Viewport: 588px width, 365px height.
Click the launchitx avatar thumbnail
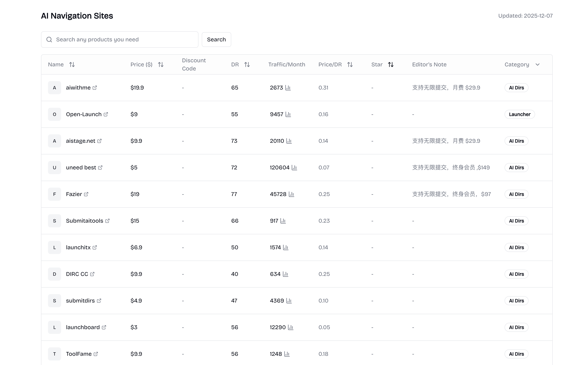tap(54, 247)
